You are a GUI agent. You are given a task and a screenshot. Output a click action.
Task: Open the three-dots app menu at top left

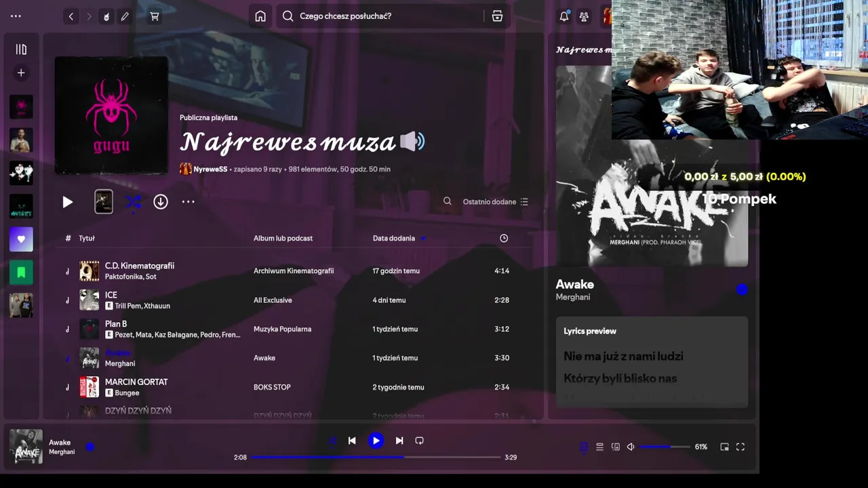click(x=16, y=16)
